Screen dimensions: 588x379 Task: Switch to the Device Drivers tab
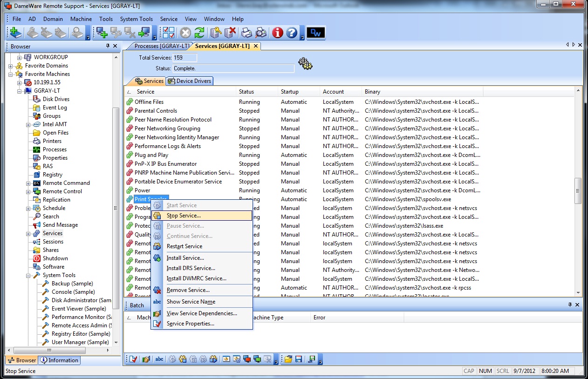click(x=190, y=81)
